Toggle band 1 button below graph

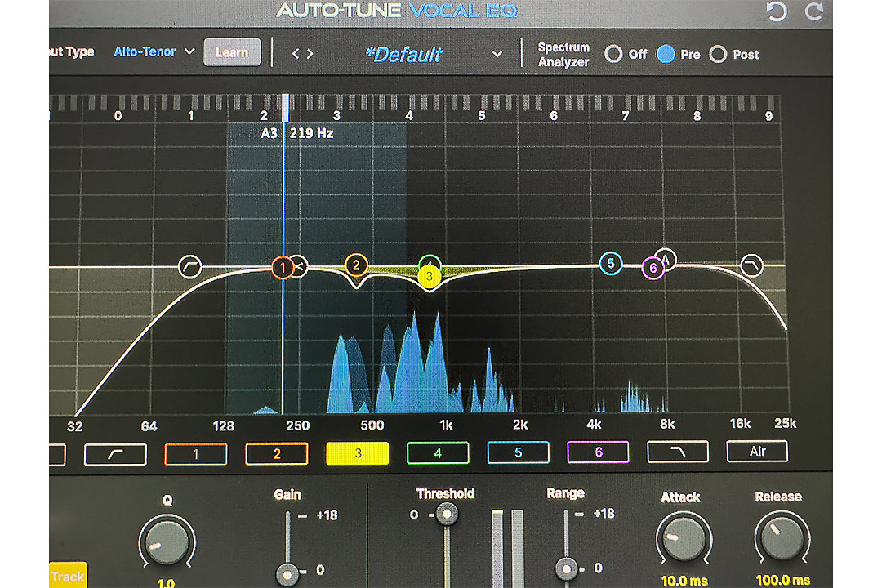pos(196,454)
